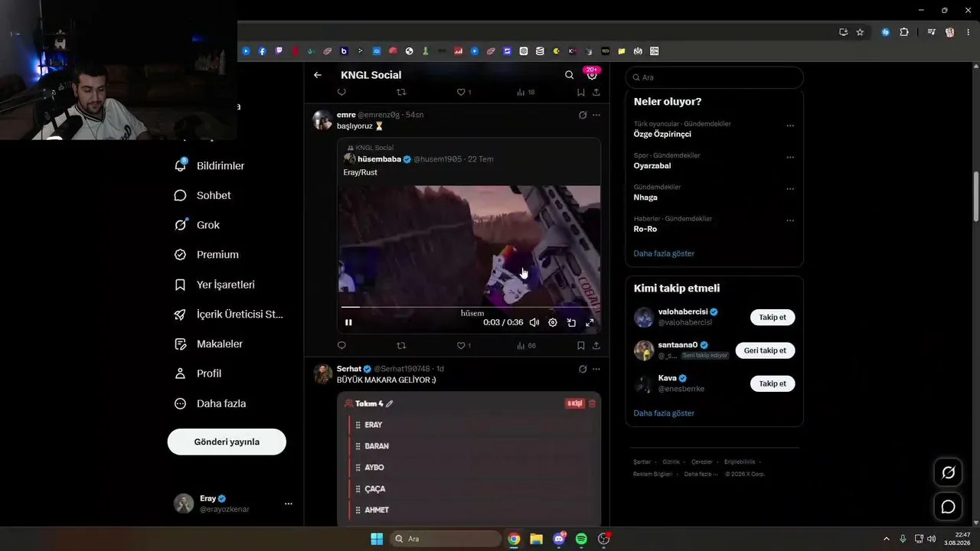The height and width of the screenshot is (551, 980).
Task: Open Serhat's profile picture
Action: click(322, 373)
